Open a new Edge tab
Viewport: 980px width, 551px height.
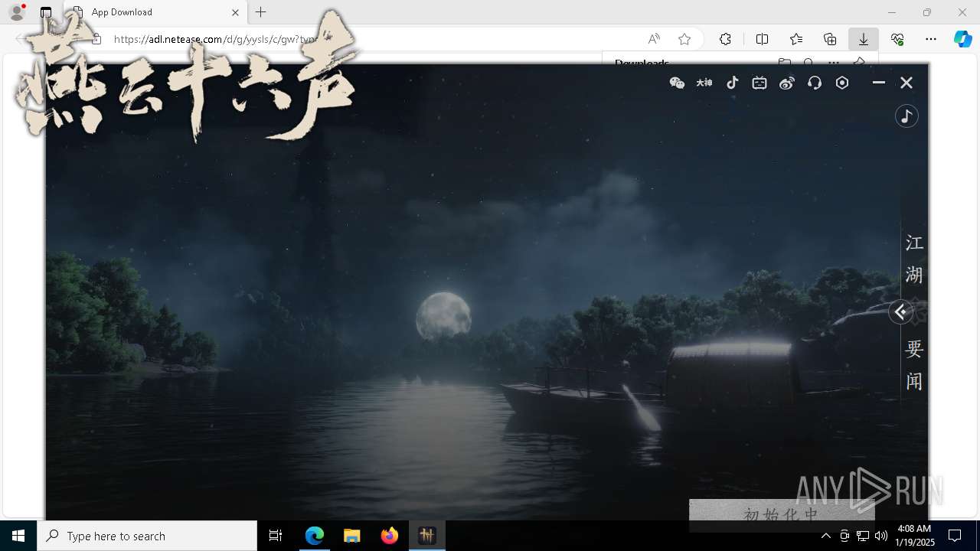261,12
